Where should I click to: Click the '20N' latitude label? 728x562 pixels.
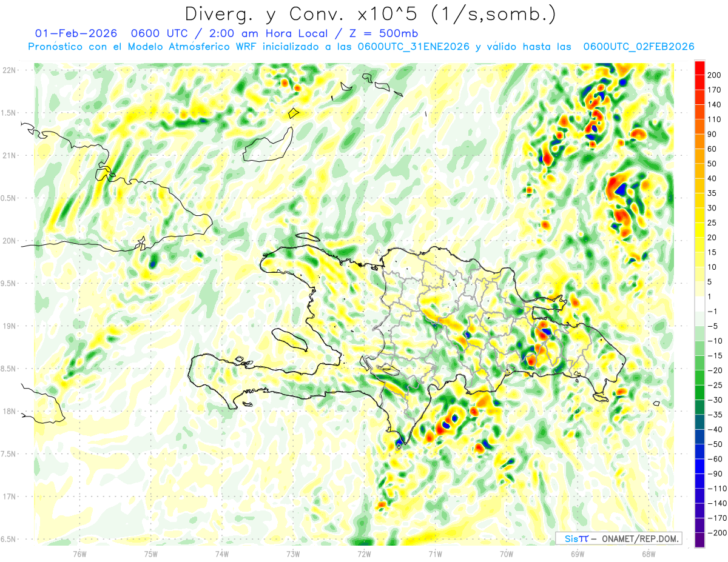[8, 241]
